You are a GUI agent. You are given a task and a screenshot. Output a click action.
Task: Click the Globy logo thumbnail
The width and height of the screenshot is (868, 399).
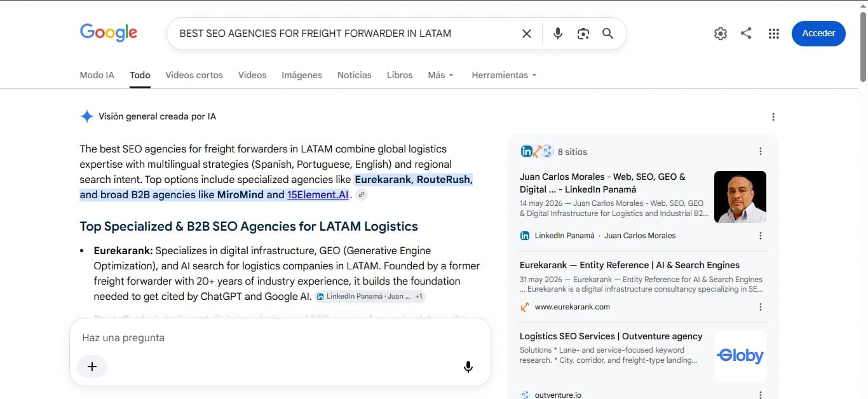pyautogui.click(x=740, y=356)
